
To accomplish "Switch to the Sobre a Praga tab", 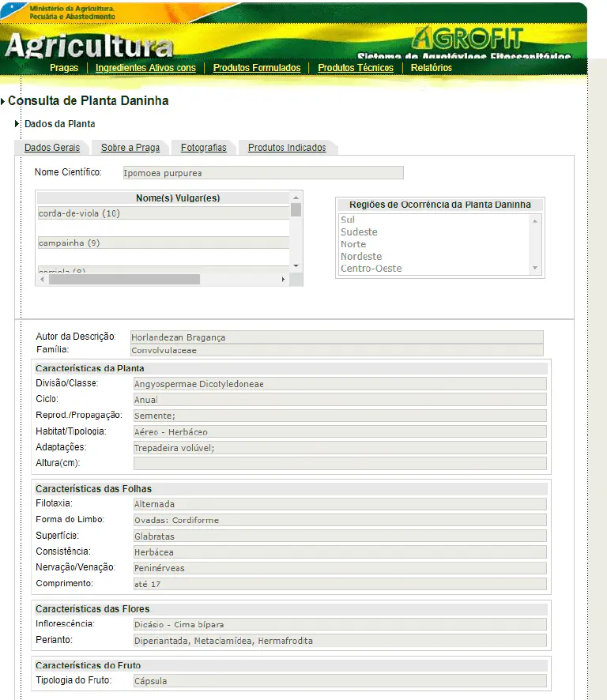I will (x=130, y=147).
